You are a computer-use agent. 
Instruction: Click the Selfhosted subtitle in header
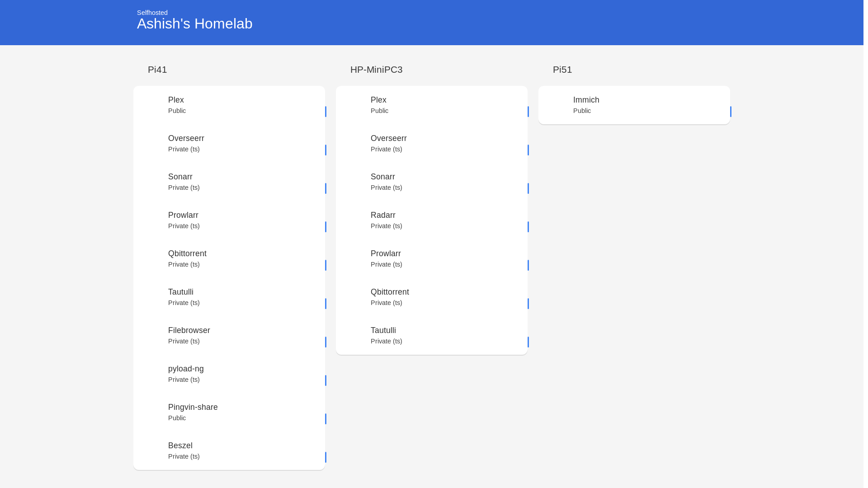click(x=152, y=13)
